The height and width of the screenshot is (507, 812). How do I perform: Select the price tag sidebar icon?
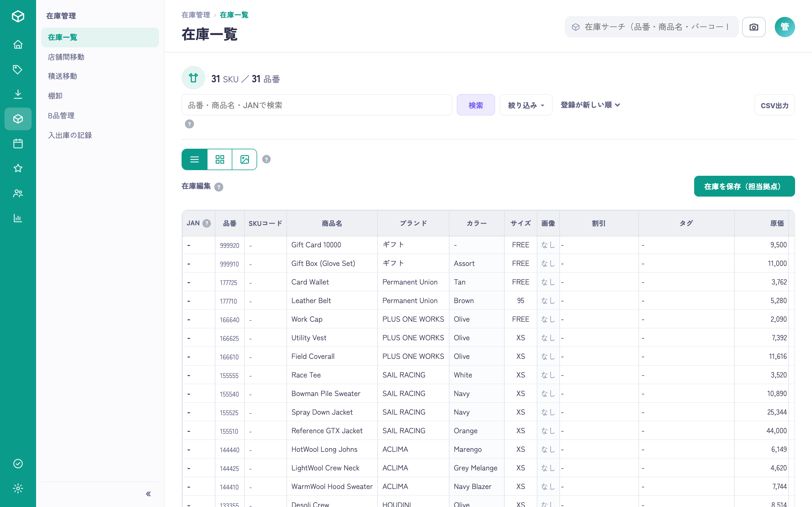click(18, 69)
